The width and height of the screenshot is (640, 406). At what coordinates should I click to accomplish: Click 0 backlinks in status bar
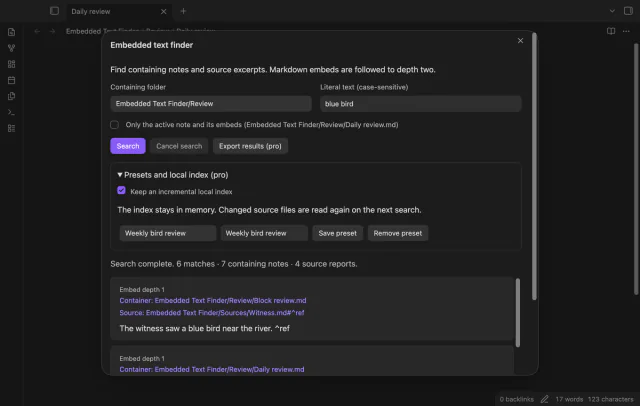tap(516, 399)
